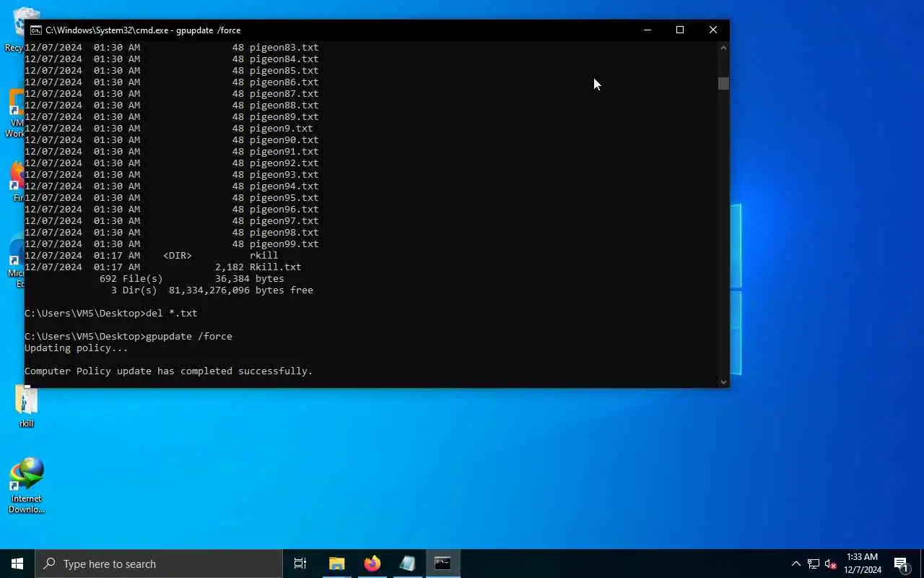
Task: Click the taskbar search box
Action: [x=159, y=564]
